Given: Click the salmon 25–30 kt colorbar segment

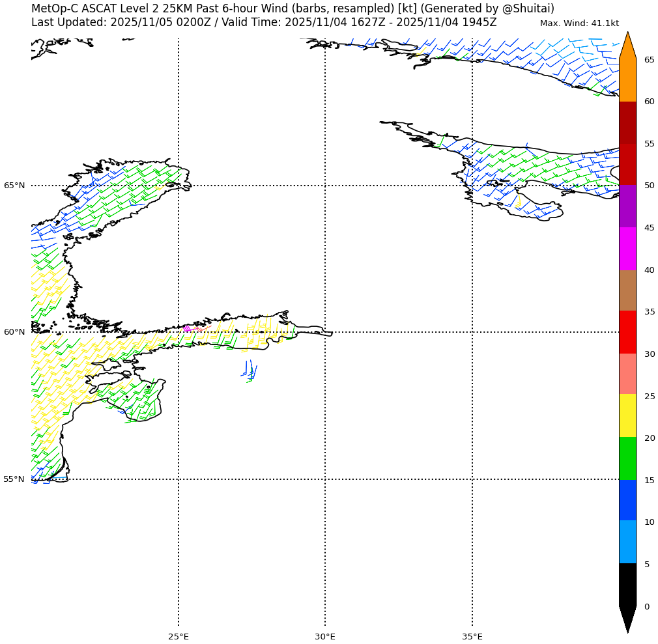Looking at the screenshot, I should [627, 374].
